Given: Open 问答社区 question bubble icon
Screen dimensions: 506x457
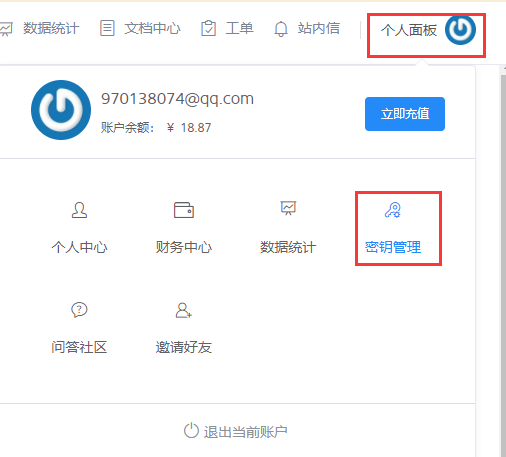Looking at the screenshot, I should tap(79, 310).
